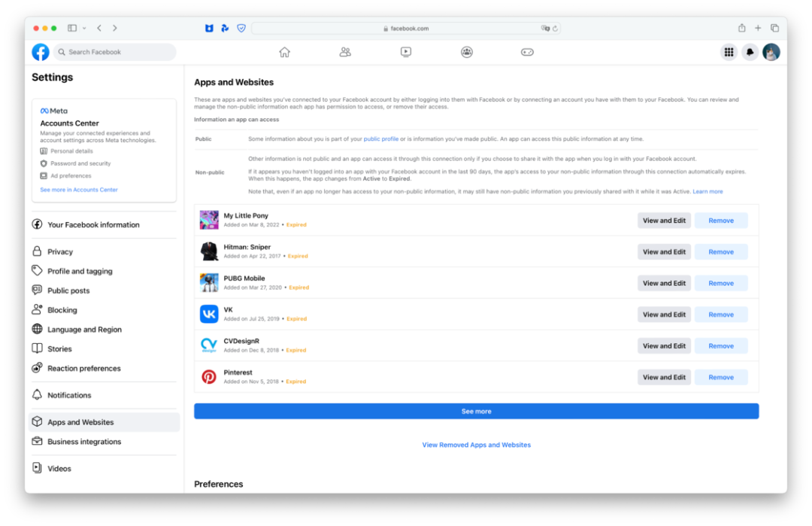Open the account profile picture menu

pos(771,52)
